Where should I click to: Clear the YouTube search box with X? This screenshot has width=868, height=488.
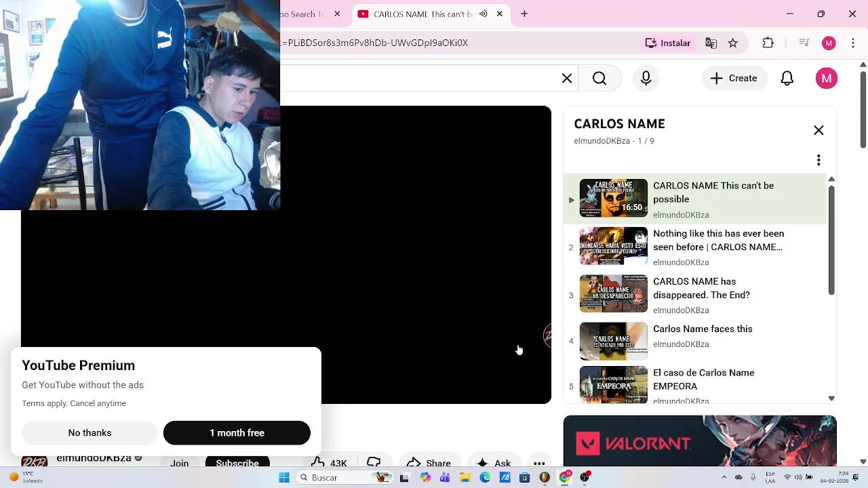pyautogui.click(x=567, y=79)
